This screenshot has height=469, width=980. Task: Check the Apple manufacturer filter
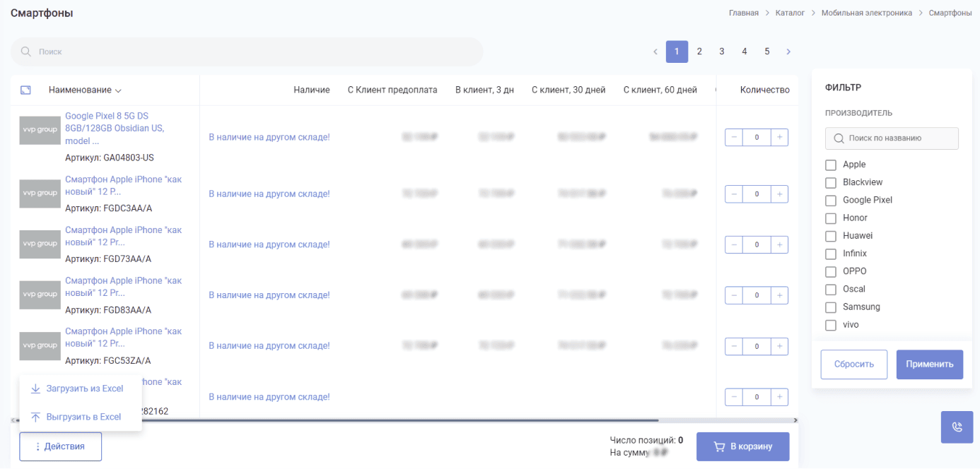(831, 165)
